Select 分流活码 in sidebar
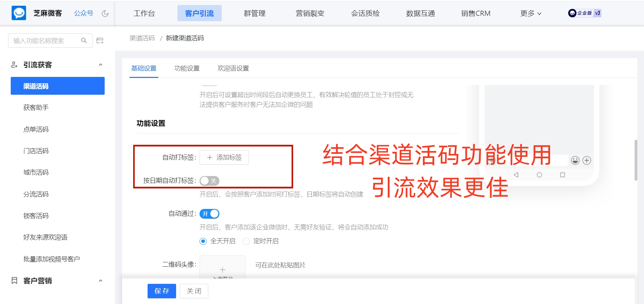The height and width of the screenshot is (304, 644). (36, 194)
